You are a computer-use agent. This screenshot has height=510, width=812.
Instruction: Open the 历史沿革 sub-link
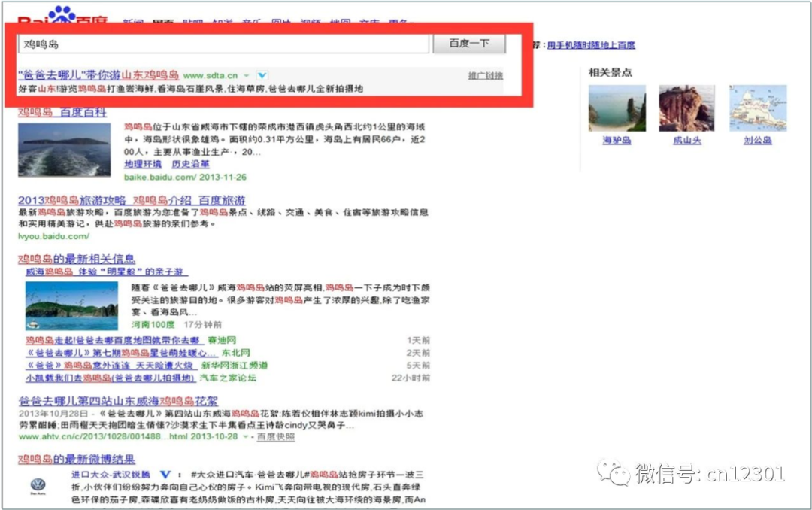point(190,164)
